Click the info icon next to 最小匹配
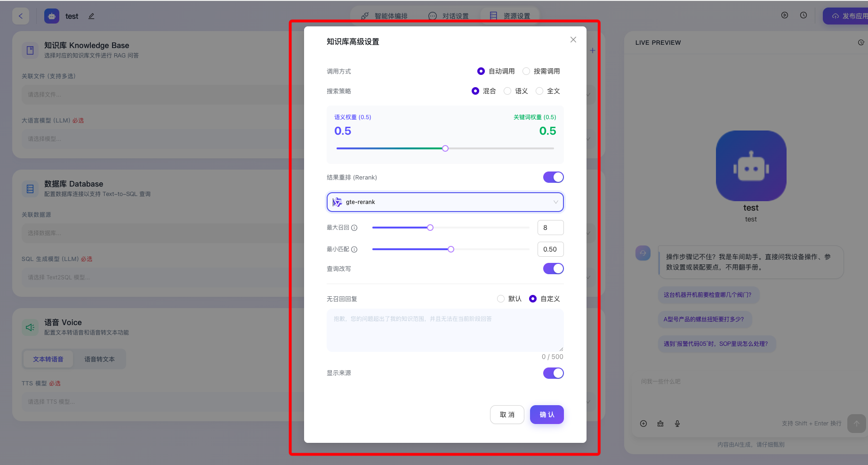The height and width of the screenshot is (465, 868). [354, 250]
